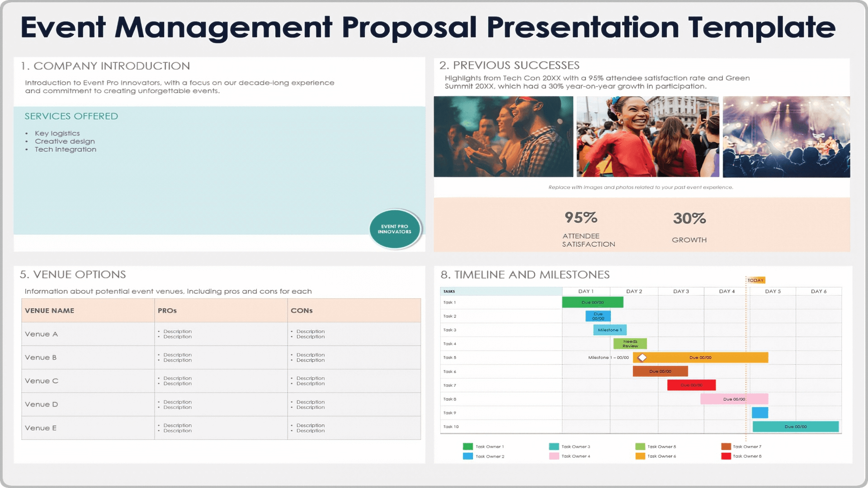Click the Task Owner 4 pink swatch
The image size is (868, 488).
point(554,456)
